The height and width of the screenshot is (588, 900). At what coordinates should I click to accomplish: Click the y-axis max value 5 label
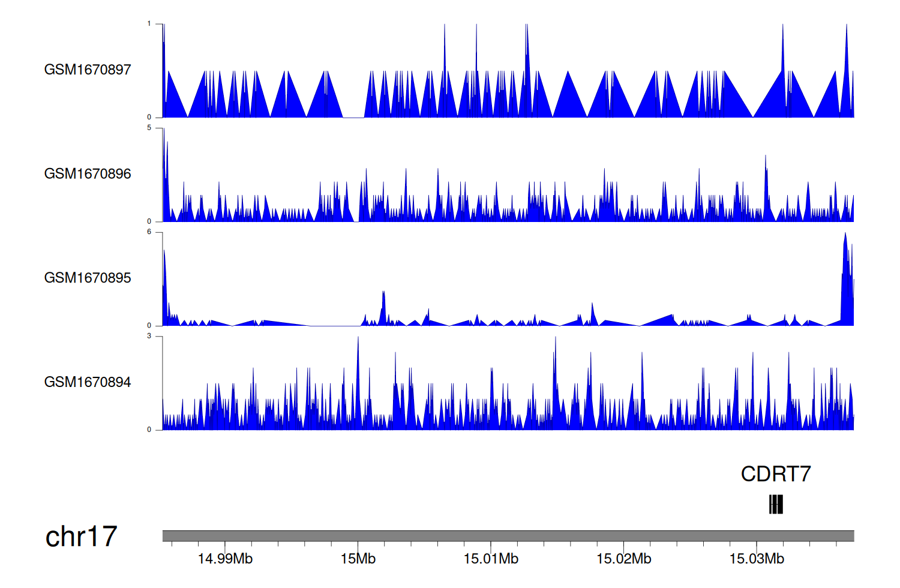(149, 128)
